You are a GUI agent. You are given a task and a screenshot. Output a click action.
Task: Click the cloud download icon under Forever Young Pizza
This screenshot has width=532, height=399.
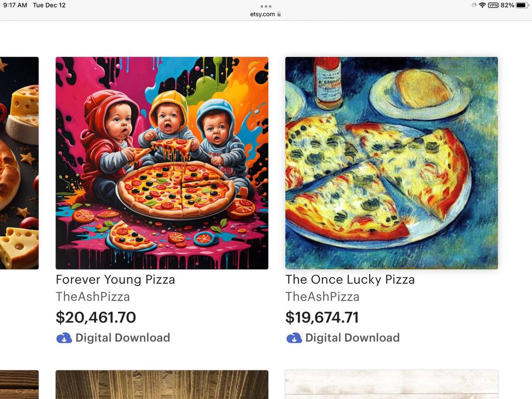[64, 338]
